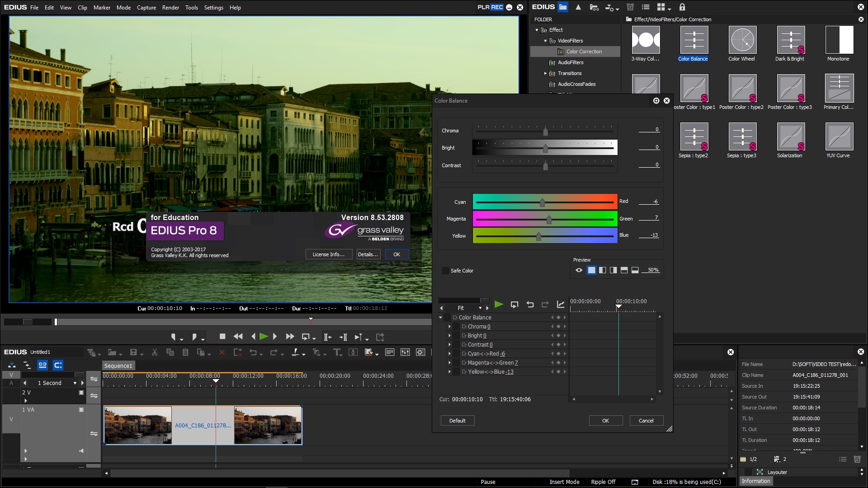Click Fast Forward in player controls
This screenshot has height=488, width=868.
coord(290,337)
